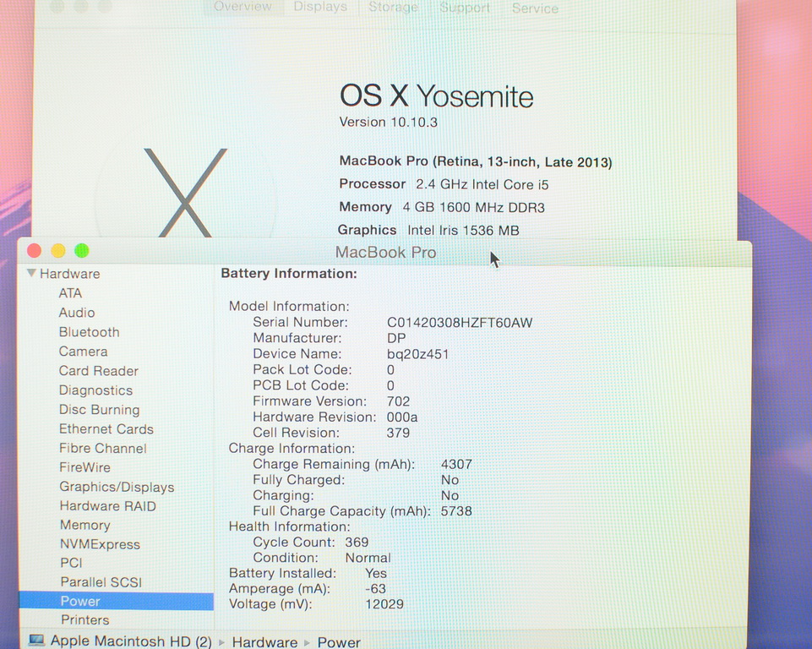Screen dimensions: 812x649
Task: Select PCI in the sidebar
Action: click(x=72, y=563)
